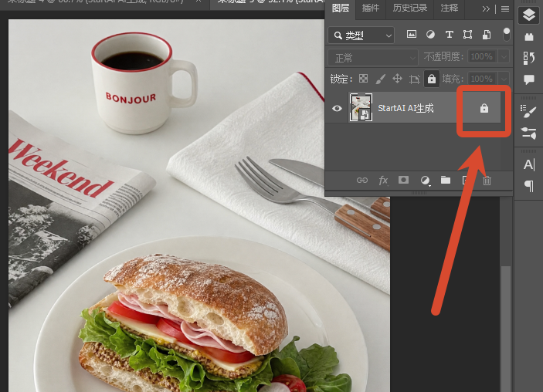
Task: Click the link layers icon
Action: coord(362,181)
